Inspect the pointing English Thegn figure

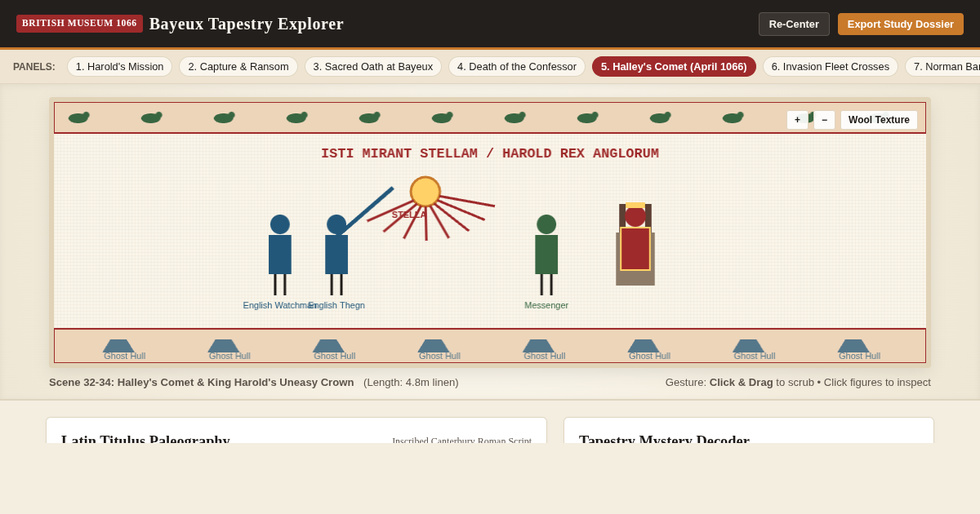(336, 255)
